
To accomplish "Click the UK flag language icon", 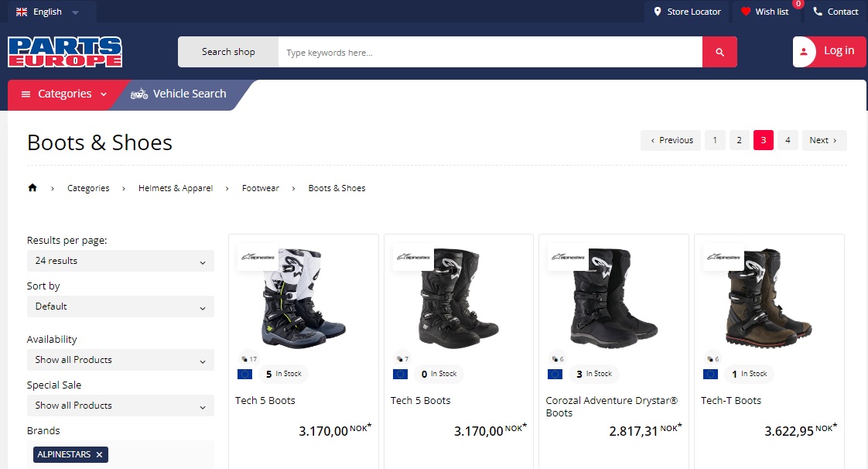I will pyautogui.click(x=22, y=12).
